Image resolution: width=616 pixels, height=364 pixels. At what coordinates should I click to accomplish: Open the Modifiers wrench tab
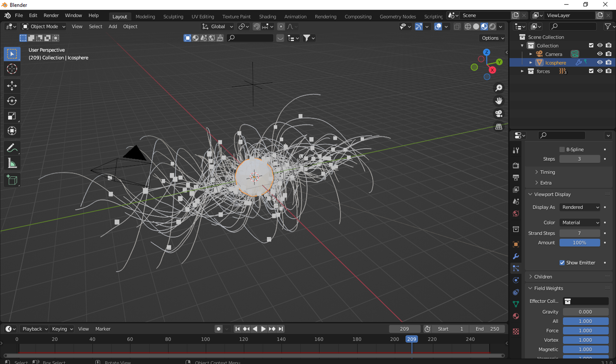click(x=516, y=256)
